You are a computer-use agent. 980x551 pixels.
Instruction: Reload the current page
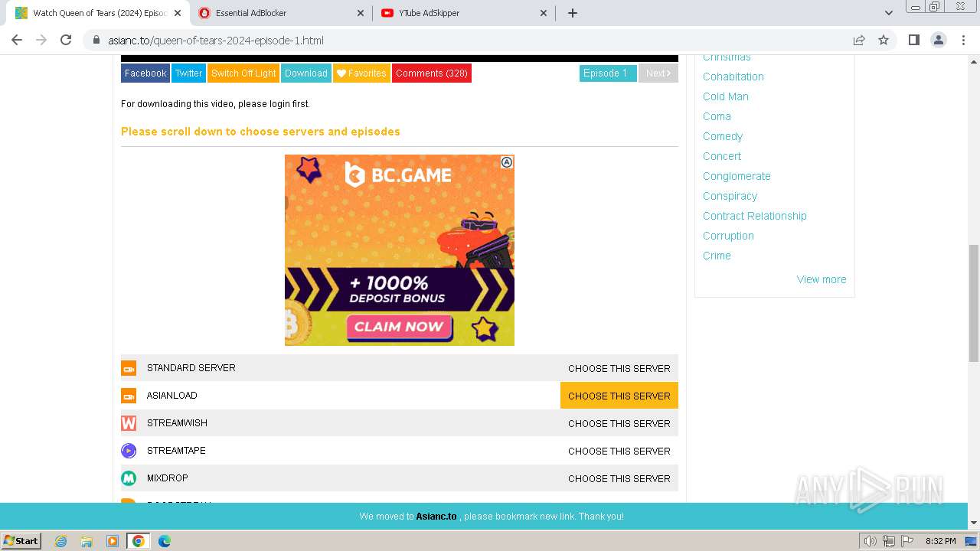coord(66,40)
